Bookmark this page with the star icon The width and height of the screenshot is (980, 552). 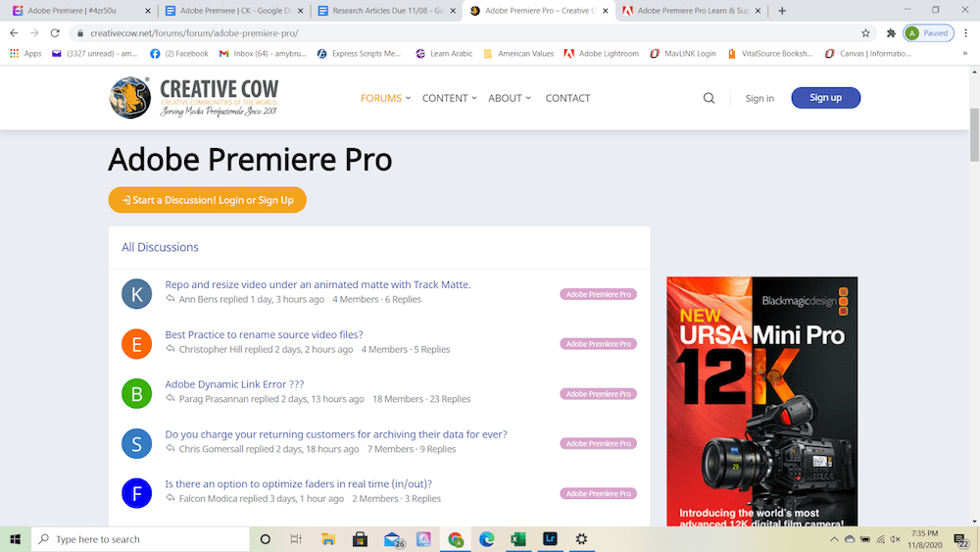(865, 33)
